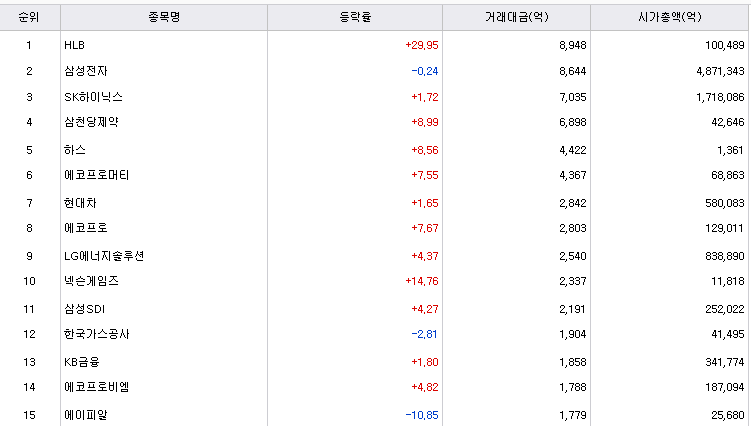Select the 현대차 stock name
Screen dimensions: 751x426
coord(80,203)
